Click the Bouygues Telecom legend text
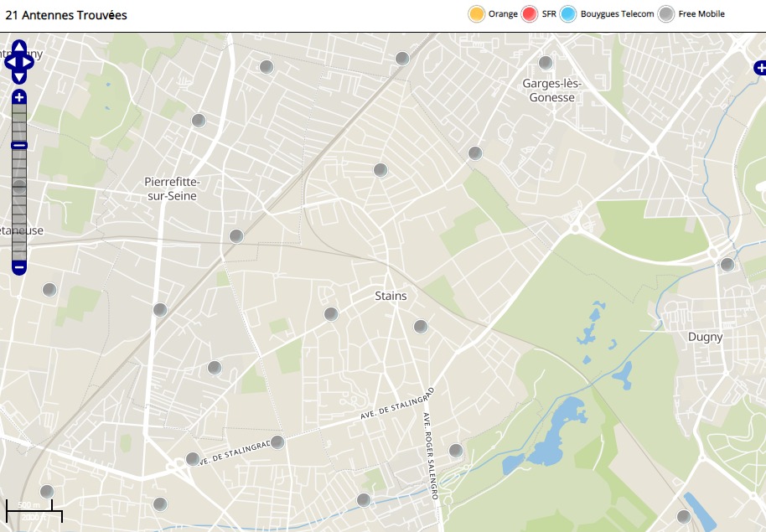 tap(617, 14)
